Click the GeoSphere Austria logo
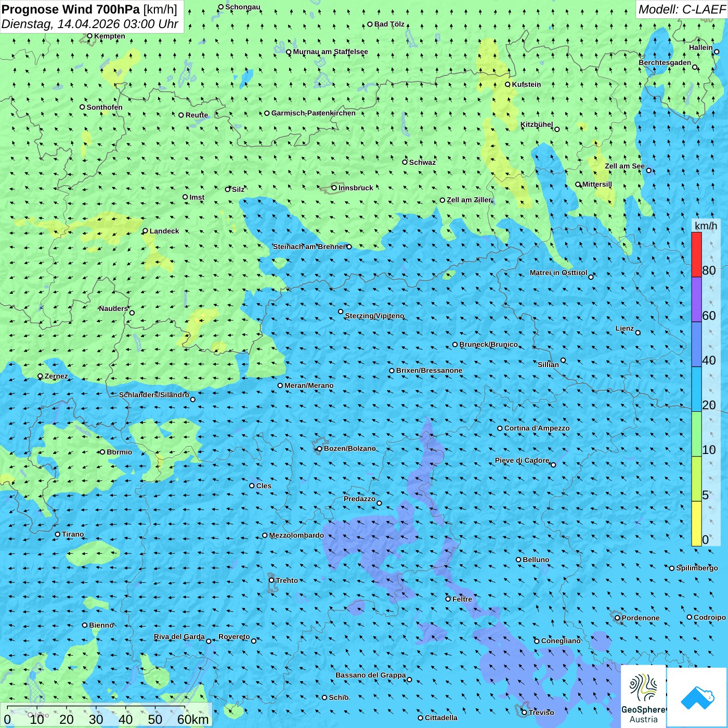This screenshot has width=728, height=728. click(x=643, y=696)
